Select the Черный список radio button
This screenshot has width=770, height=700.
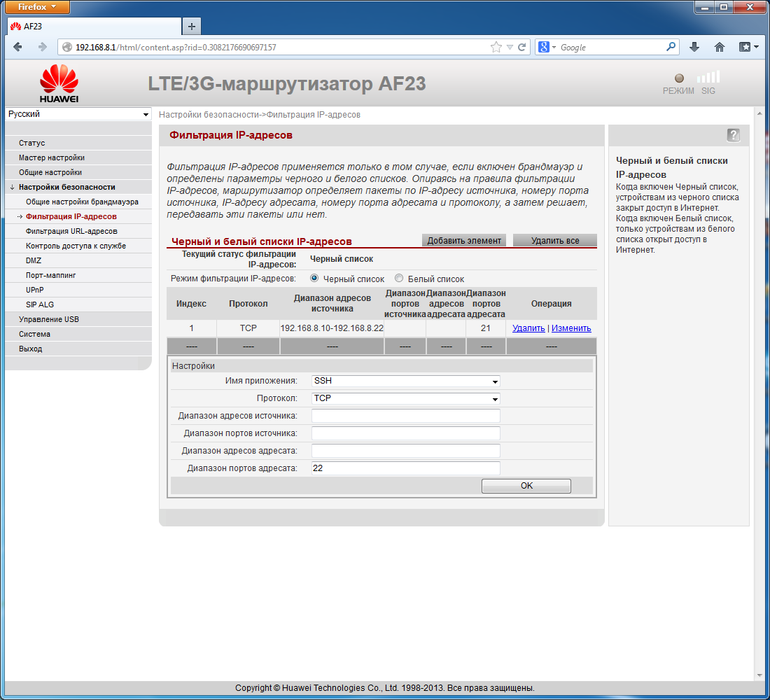click(x=314, y=279)
